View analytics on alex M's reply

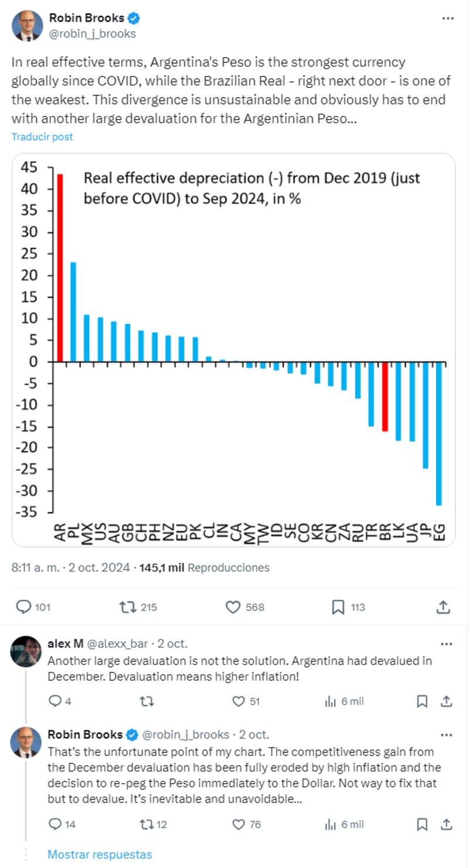330,701
